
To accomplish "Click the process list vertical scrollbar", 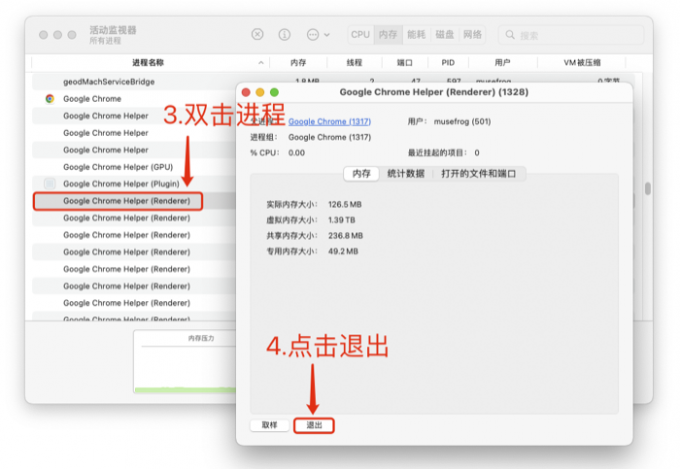I will [647, 189].
